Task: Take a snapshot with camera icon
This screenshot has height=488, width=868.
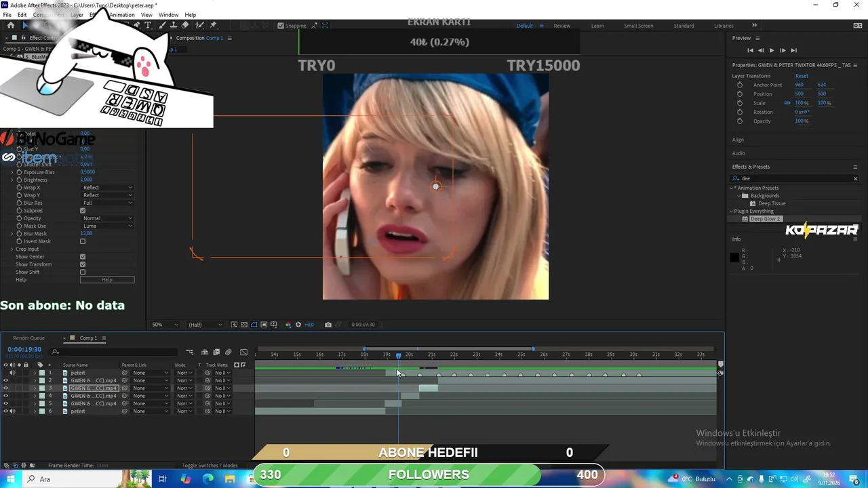Action: click(328, 325)
